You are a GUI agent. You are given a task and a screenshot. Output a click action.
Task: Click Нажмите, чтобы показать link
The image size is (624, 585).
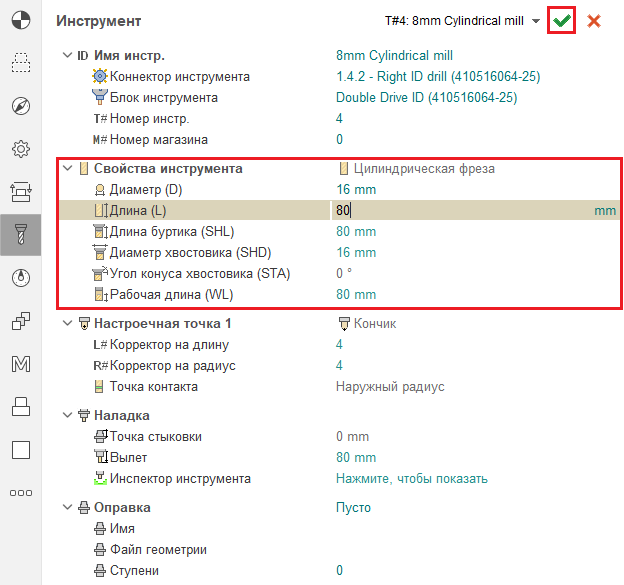(411, 479)
